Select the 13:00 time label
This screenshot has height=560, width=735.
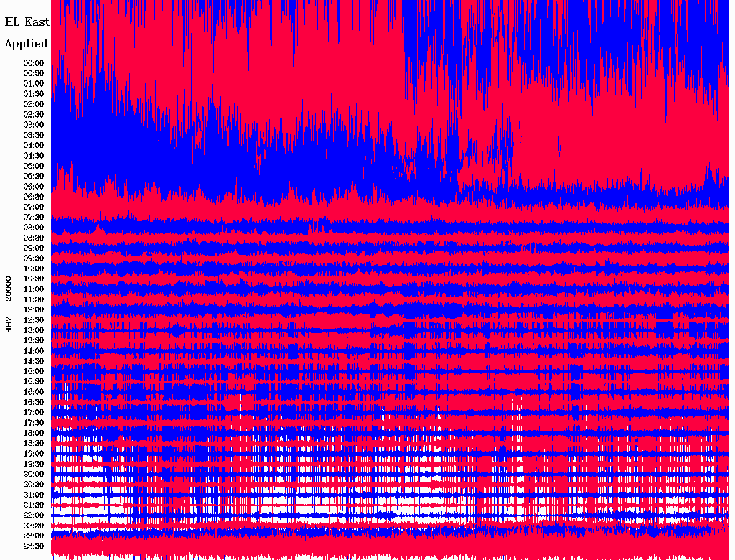pos(34,330)
